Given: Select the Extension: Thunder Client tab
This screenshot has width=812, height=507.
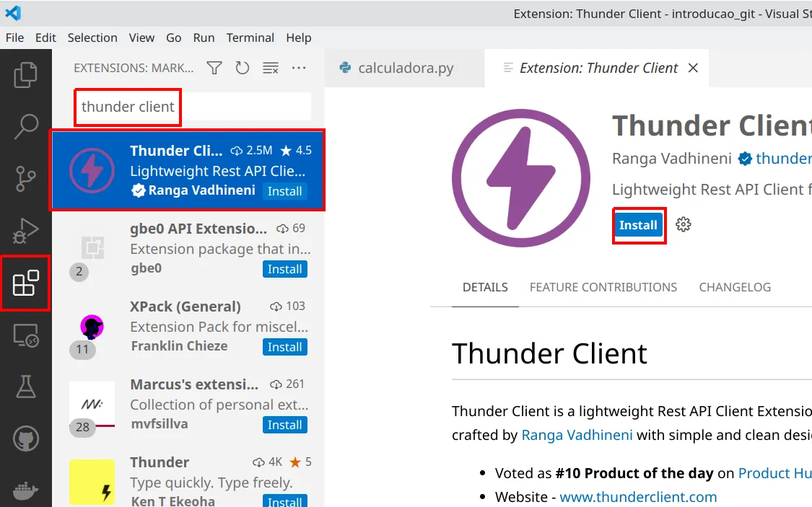Looking at the screenshot, I should (x=598, y=68).
